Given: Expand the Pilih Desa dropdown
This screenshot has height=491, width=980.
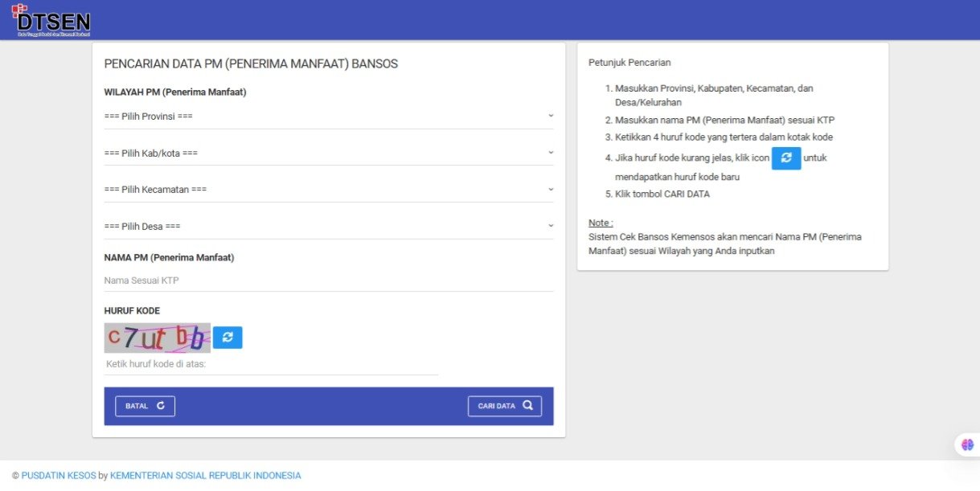Looking at the screenshot, I should [328, 227].
